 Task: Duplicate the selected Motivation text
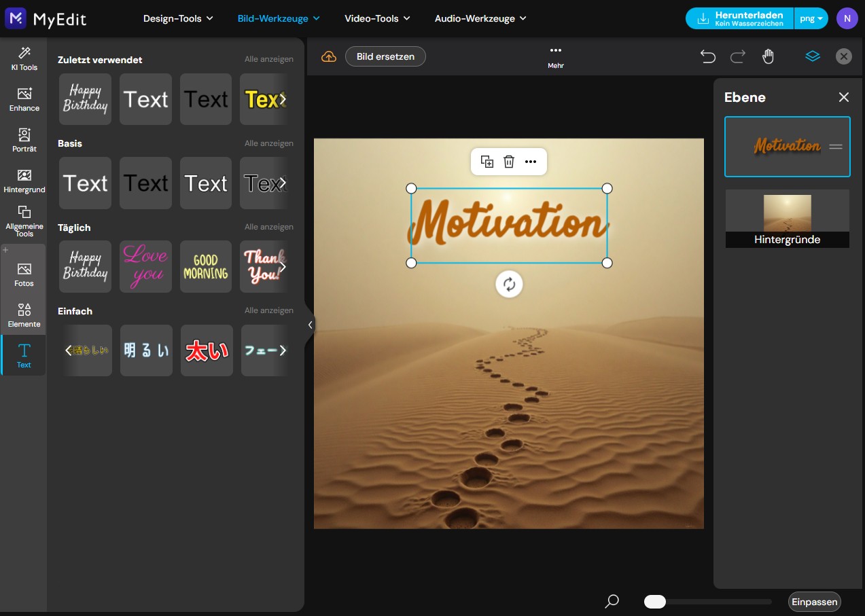pos(487,162)
